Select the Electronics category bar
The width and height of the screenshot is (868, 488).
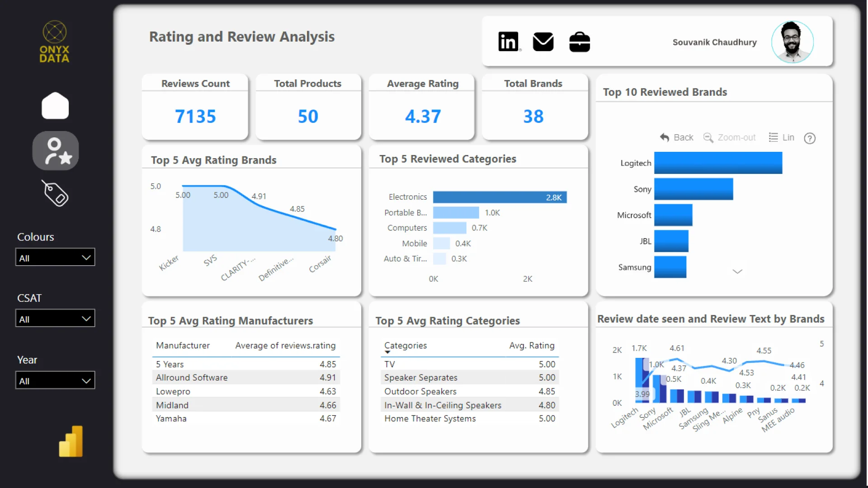pyautogui.click(x=500, y=197)
